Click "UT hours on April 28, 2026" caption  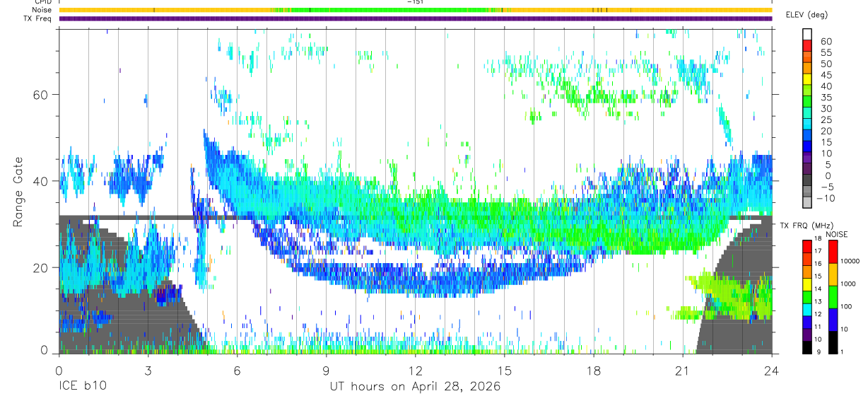pos(415,387)
